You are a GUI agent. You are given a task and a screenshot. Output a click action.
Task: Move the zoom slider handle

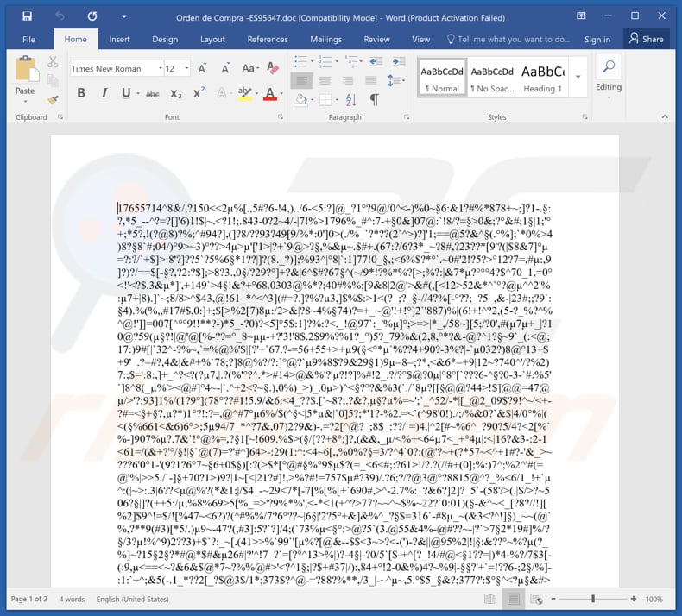[593, 599]
